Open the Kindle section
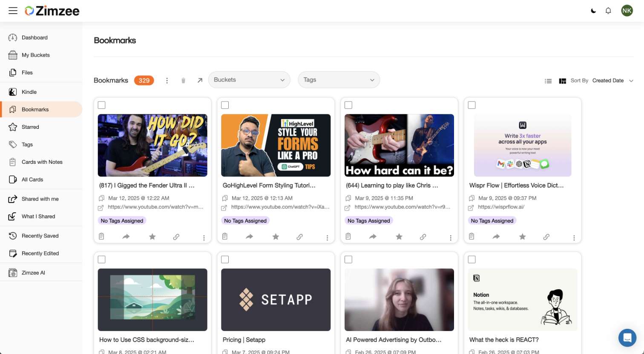Image resolution: width=644 pixels, height=354 pixels. 41,92
